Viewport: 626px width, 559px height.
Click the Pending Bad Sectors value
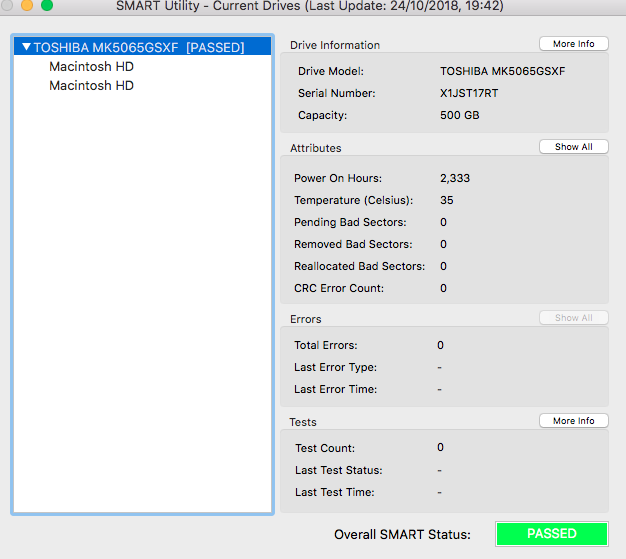pyautogui.click(x=443, y=222)
